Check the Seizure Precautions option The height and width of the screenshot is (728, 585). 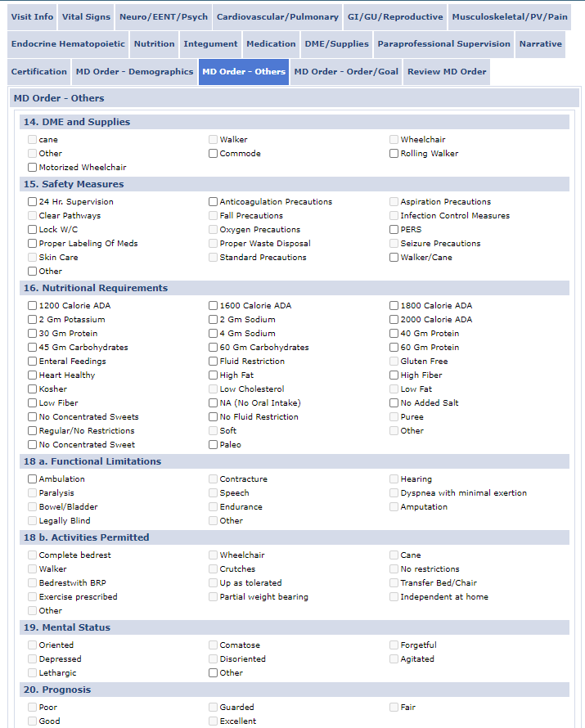[394, 243]
